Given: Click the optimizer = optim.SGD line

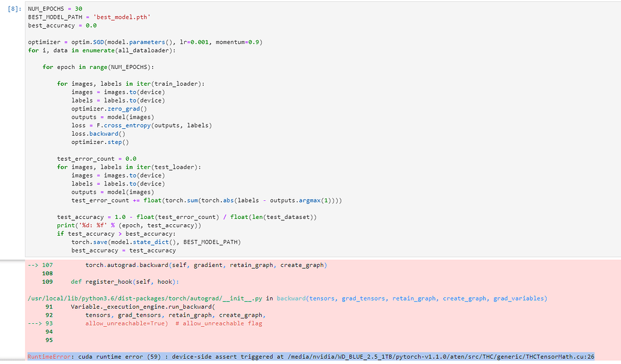Looking at the screenshot, I should pos(145,42).
